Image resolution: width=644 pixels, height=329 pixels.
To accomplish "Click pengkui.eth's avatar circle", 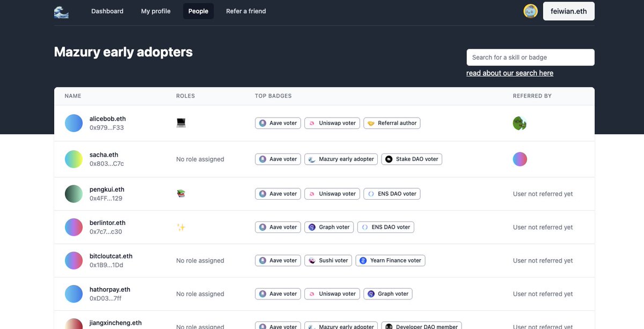I will [74, 194].
